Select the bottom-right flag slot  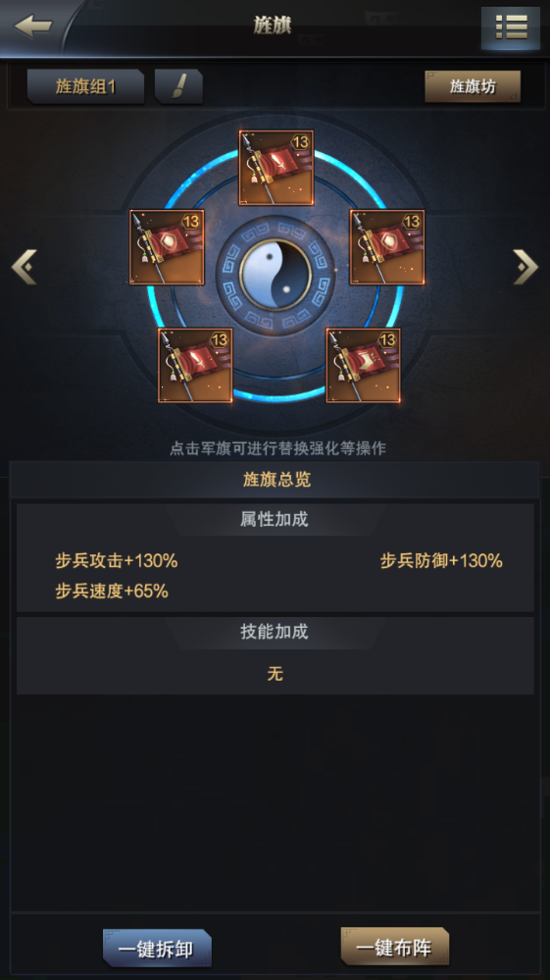click(x=364, y=365)
